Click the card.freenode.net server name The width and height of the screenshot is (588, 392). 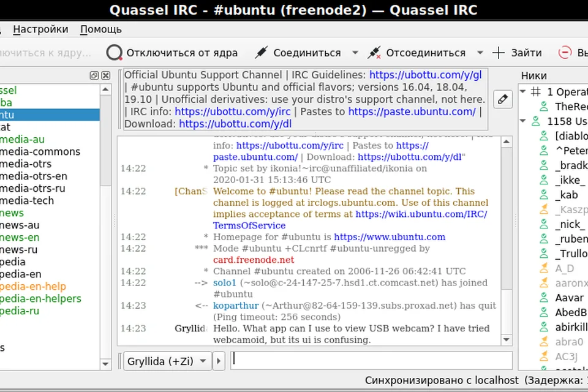point(254,260)
